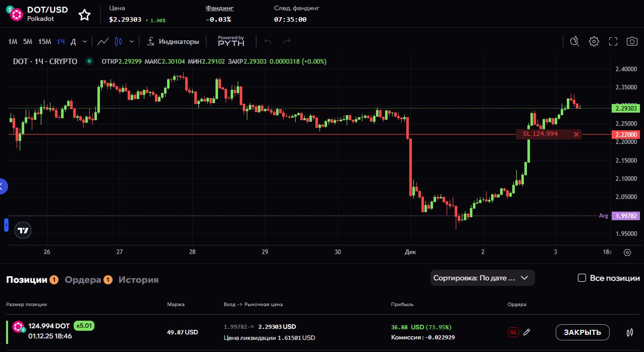This screenshot has height=352, width=644.
Task: Expand the chart type dropdown arrow
Action: point(132,41)
